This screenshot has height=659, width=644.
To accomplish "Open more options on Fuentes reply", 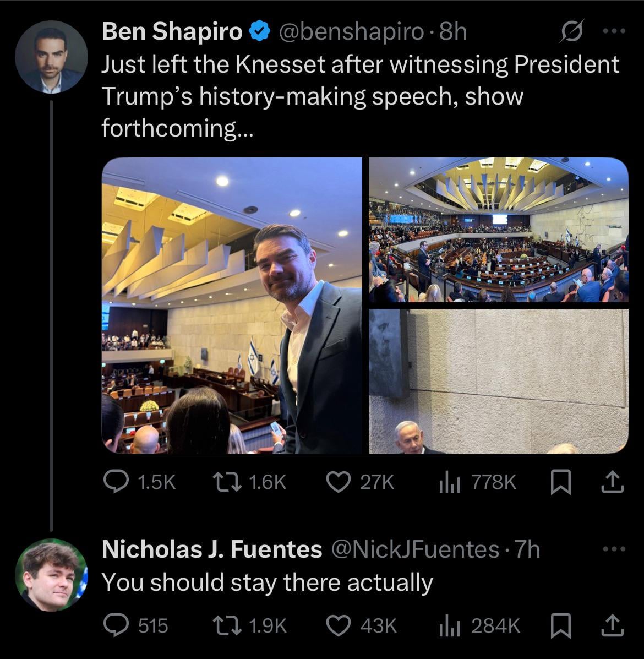I will click(x=614, y=549).
